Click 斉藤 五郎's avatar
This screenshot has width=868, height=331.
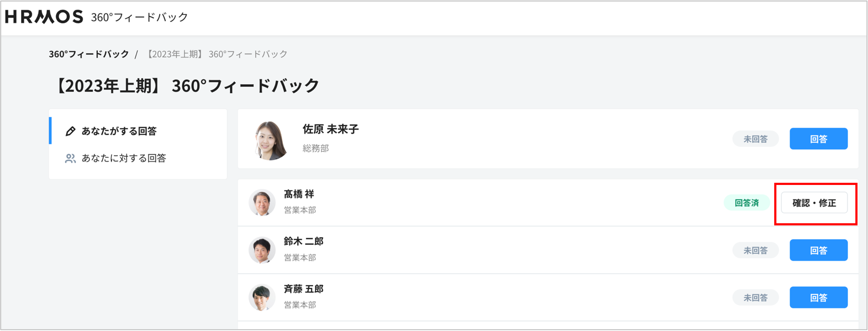(x=262, y=297)
